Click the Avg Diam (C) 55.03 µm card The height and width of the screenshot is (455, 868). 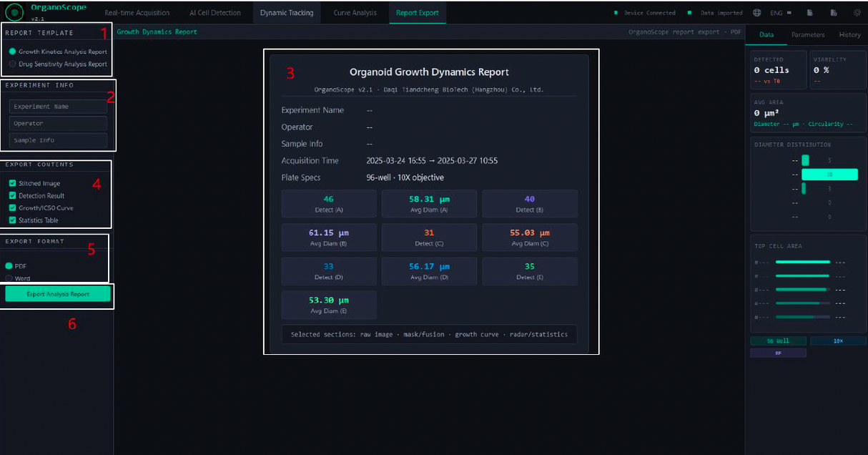(530, 237)
